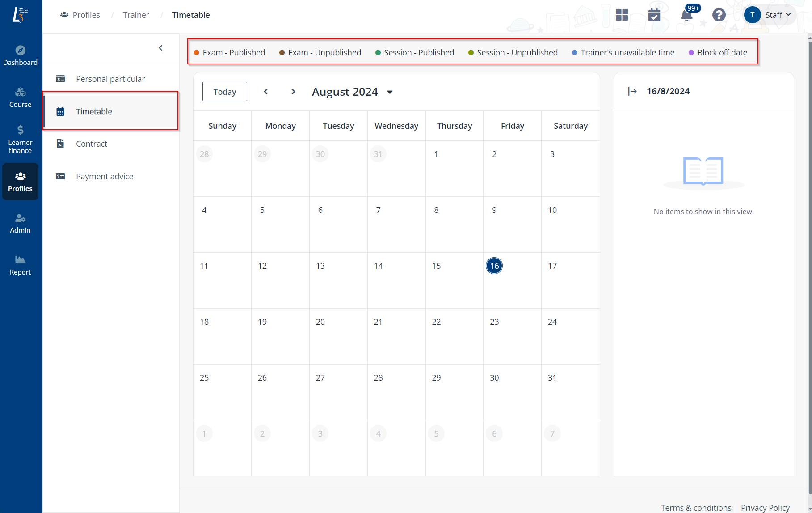Open the Privacy Policy link
Viewport: 812px width, 513px height.
click(x=765, y=508)
